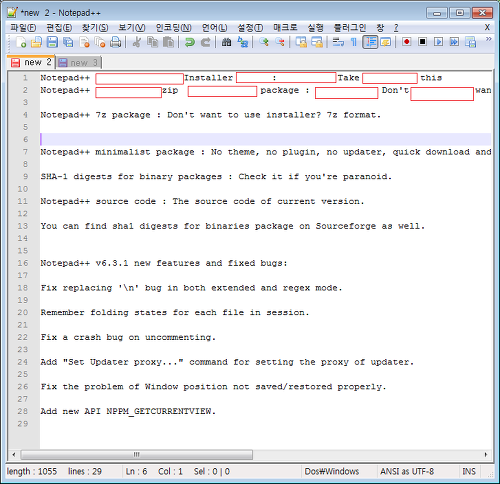Open the 언어(L) menu
This screenshot has width=500, height=484.
(214, 28)
